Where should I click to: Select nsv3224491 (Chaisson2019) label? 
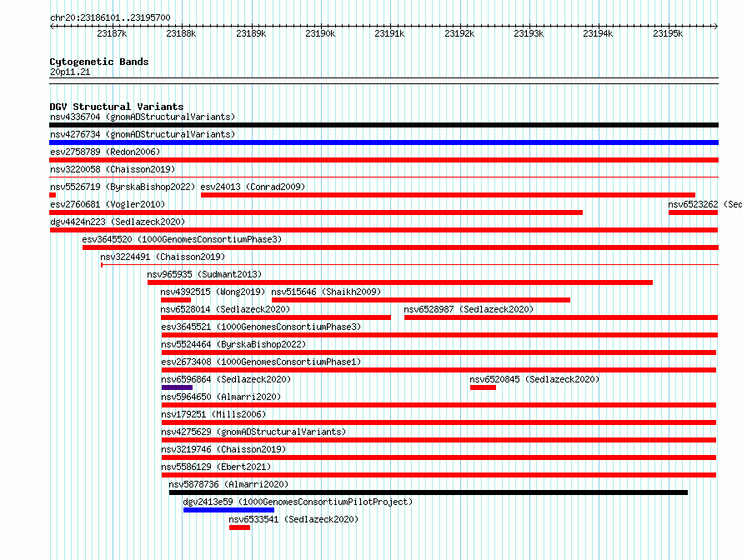point(163,257)
